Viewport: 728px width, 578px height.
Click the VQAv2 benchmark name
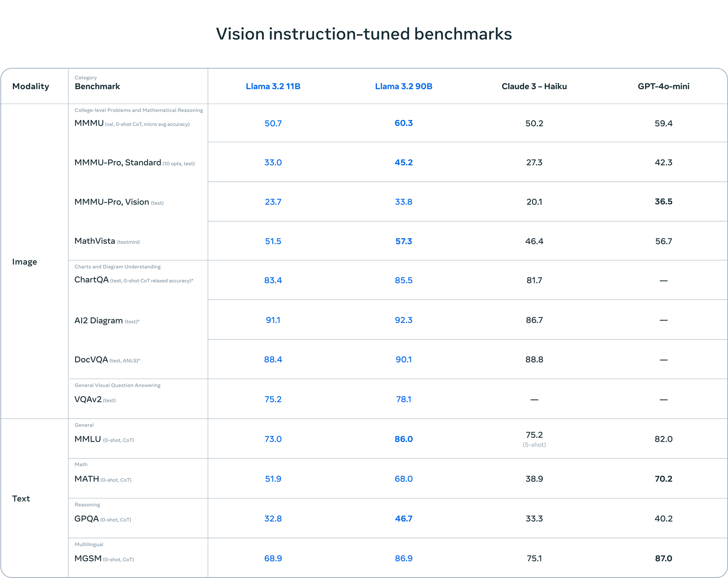coord(88,399)
